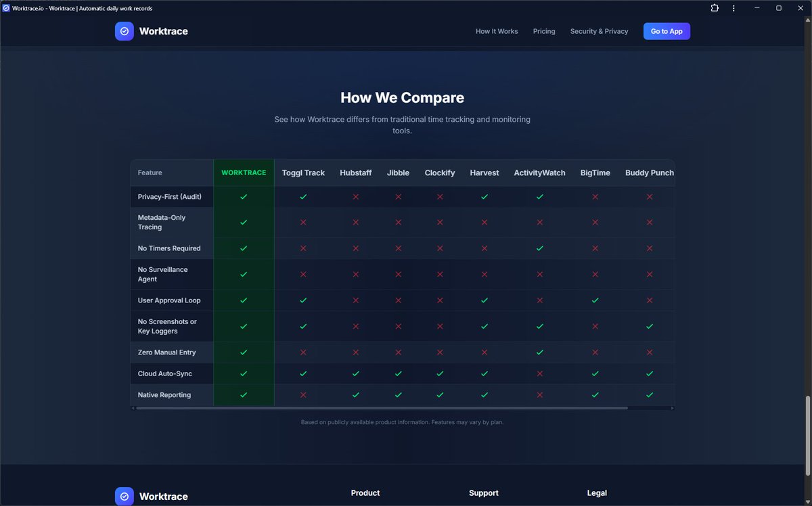This screenshot has width=812, height=506.
Task: Click Worktrace checkmark in Metadata-Only Tracing row
Action: (244, 222)
